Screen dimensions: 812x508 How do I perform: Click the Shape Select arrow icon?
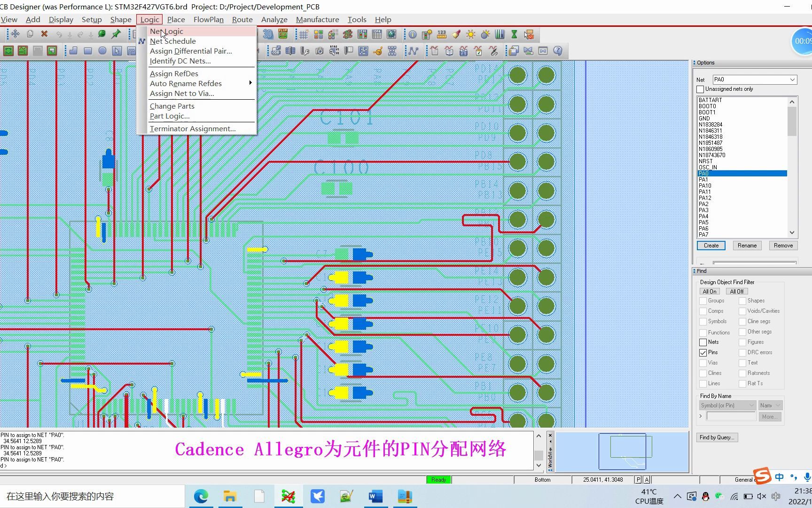tap(117, 51)
